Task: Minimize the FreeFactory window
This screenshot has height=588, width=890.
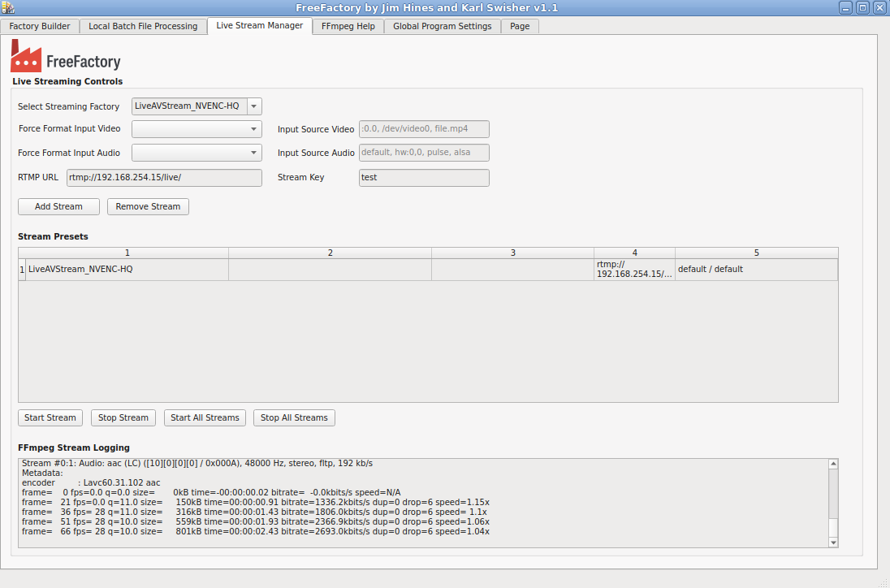Action: coord(845,7)
